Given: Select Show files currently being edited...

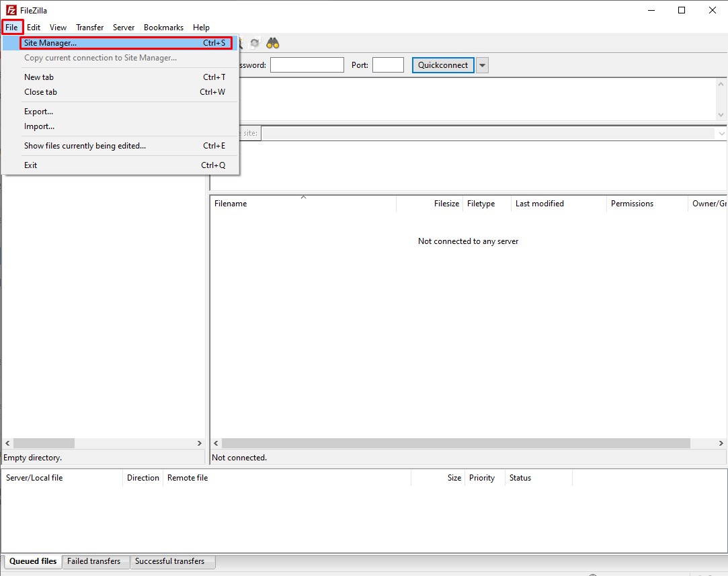Looking at the screenshot, I should coord(121,146).
